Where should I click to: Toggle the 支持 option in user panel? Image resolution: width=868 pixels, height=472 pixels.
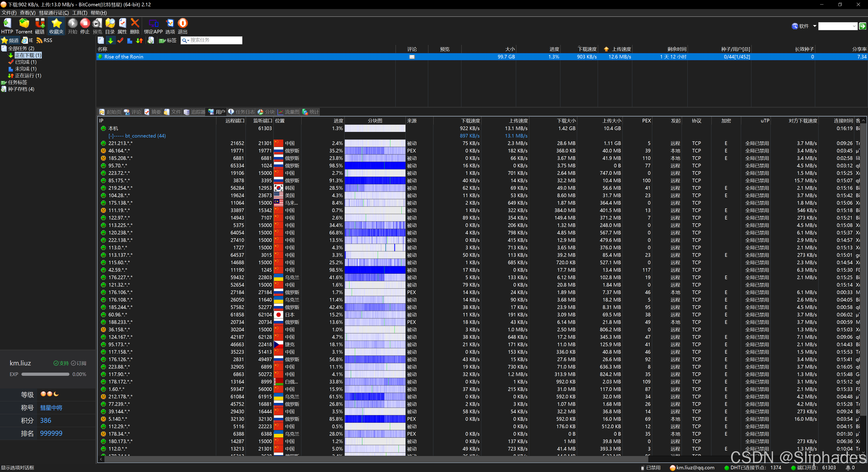coord(61,363)
